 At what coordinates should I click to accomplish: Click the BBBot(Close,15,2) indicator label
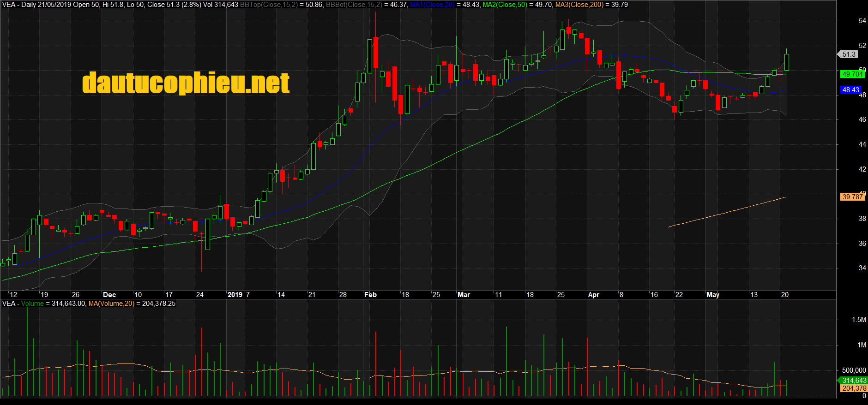354,5
